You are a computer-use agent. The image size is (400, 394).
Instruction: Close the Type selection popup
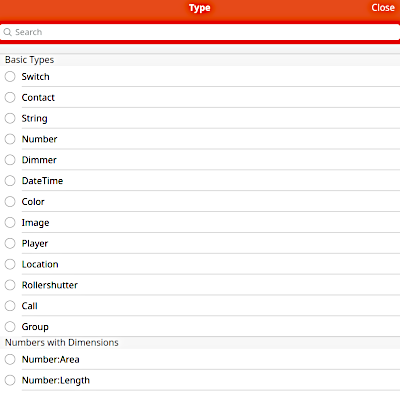(x=383, y=8)
